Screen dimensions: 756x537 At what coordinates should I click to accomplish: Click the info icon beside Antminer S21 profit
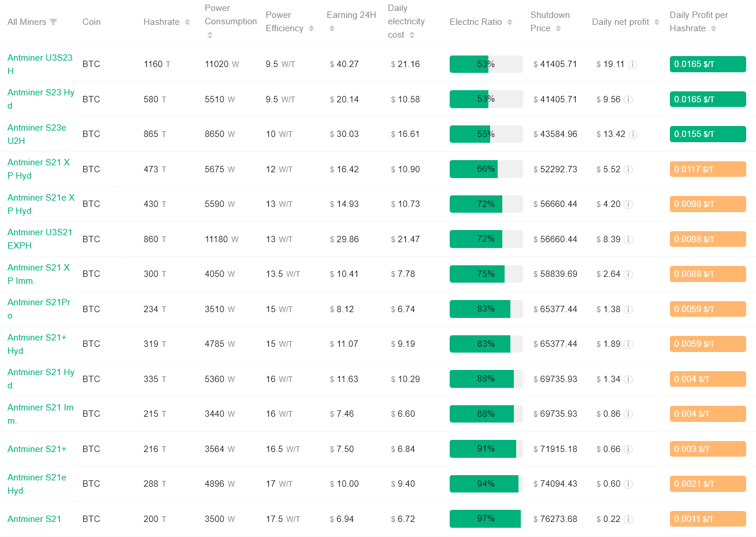click(629, 519)
